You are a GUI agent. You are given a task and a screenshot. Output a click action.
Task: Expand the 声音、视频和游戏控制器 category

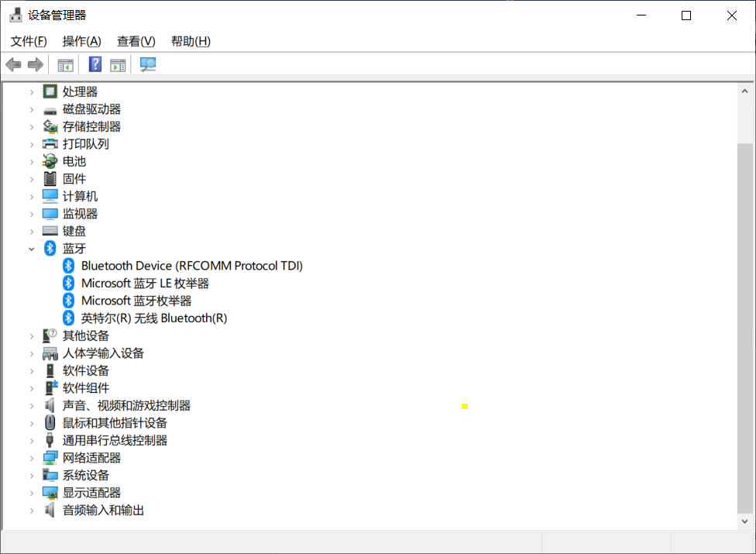coord(32,406)
